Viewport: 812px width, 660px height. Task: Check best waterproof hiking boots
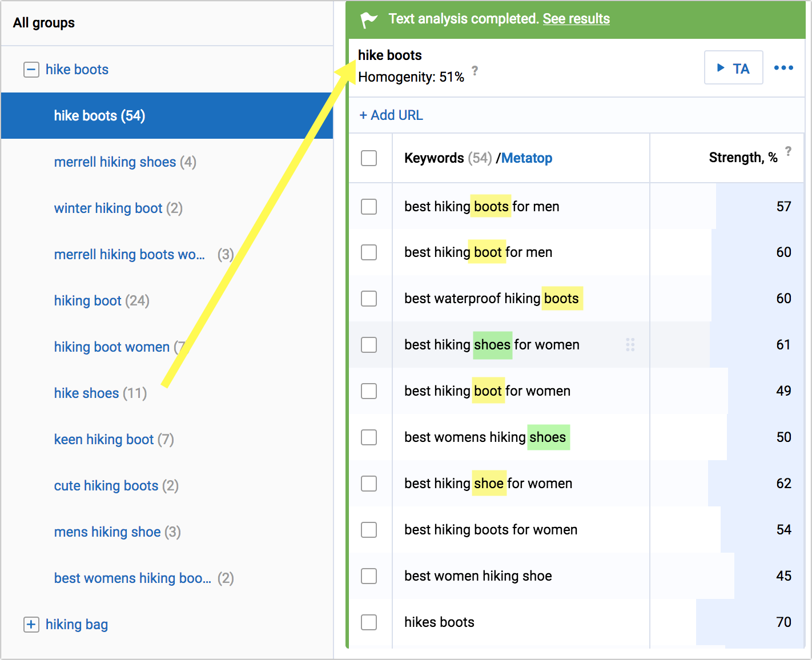tap(369, 299)
